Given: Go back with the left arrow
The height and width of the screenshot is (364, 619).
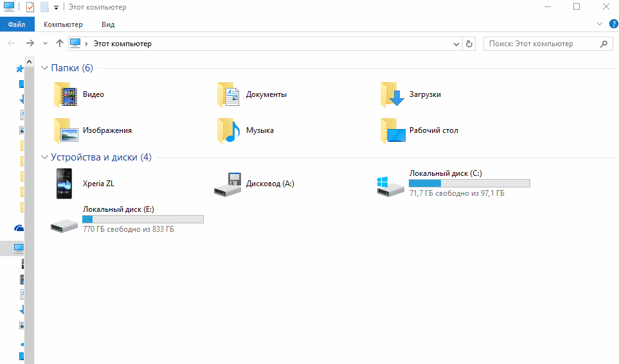Looking at the screenshot, I should pos(11,44).
